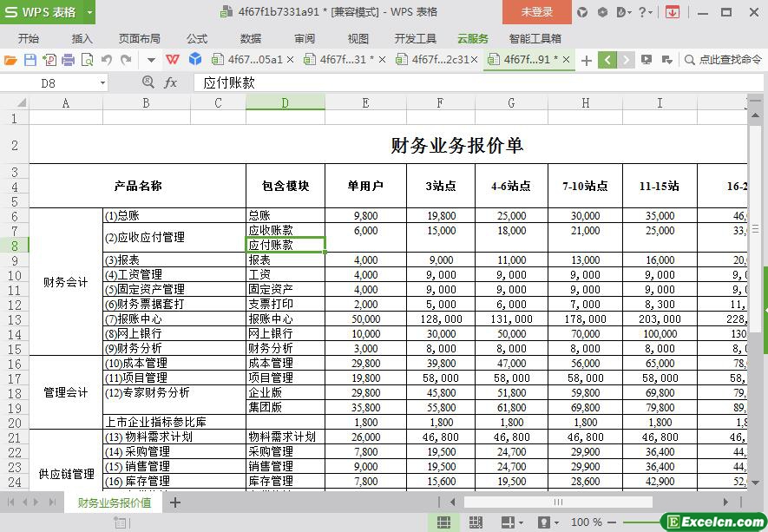Click the 点此查找命令 search box
768x532 pixels.
pyautogui.click(x=723, y=60)
